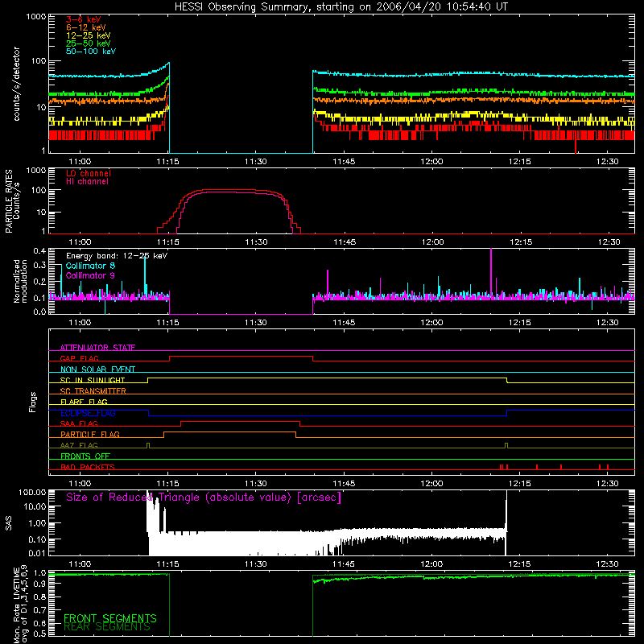Click the tall magenta Collimator 9 spike reaching 0.4
644x644 pixels.
click(491, 273)
